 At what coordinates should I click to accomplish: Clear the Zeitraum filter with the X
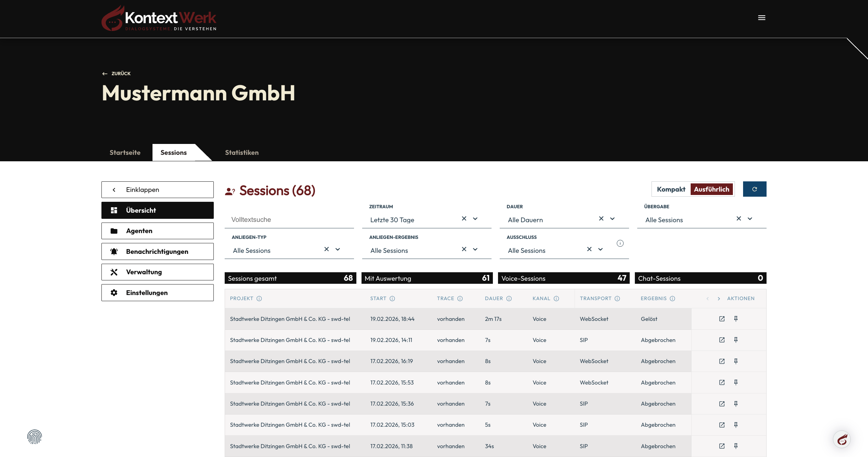pos(464,218)
